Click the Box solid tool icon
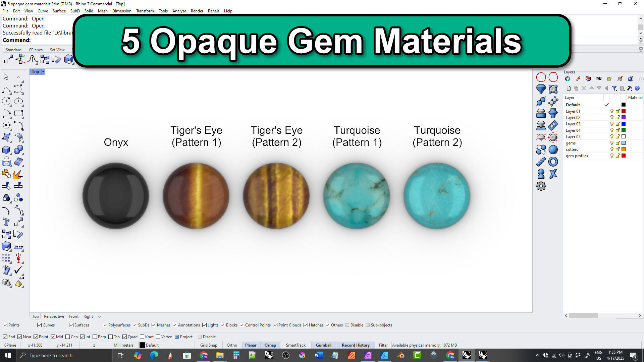644x362 pixels. pyautogui.click(x=6, y=150)
